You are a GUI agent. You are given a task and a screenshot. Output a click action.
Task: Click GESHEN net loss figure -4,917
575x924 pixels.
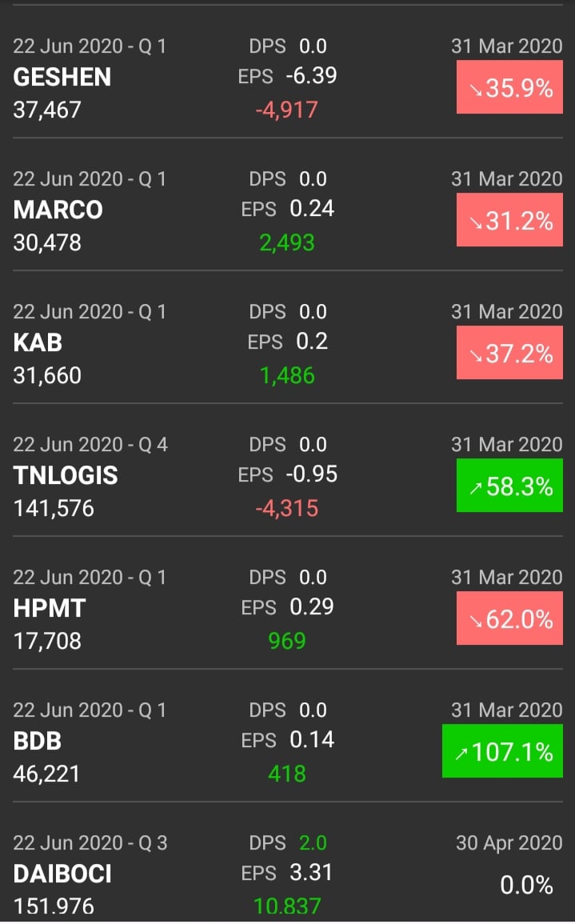pyautogui.click(x=286, y=110)
